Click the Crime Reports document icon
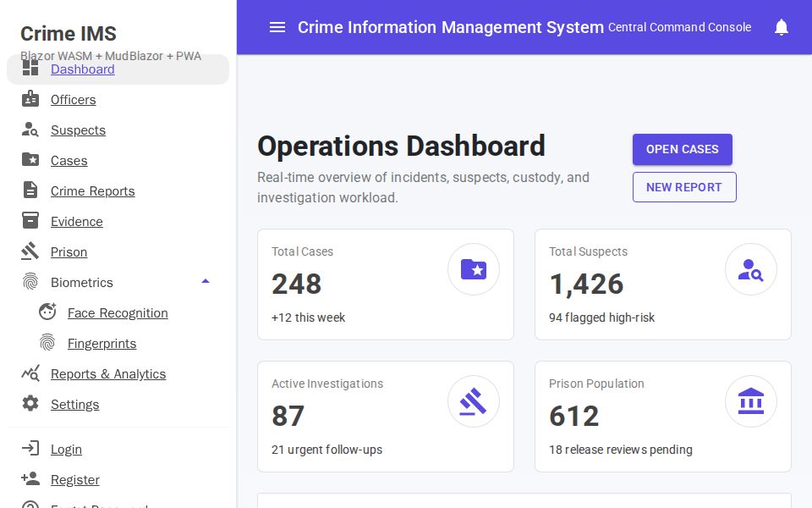812x508 pixels. 30,190
